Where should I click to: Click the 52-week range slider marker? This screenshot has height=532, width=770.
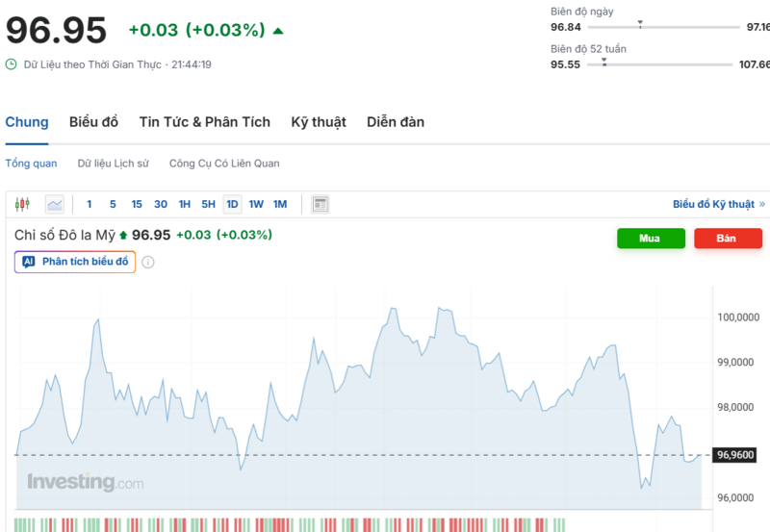coord(603,63)
